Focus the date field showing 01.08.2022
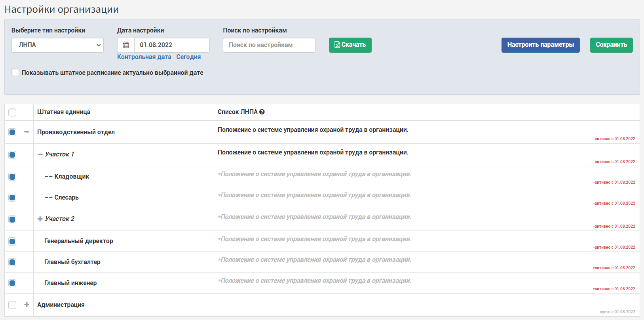Viewport: 644px width, 320px height. [172, 45]
